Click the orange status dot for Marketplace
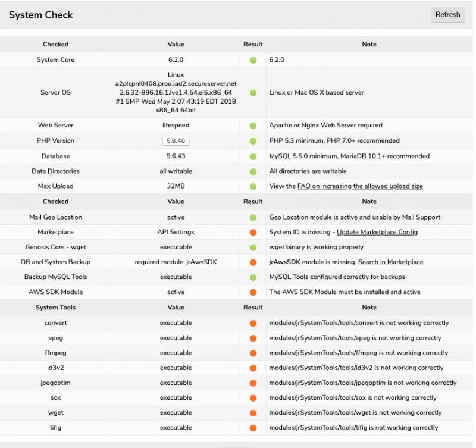The height and width of the screenshot is (448, 476). 253,233
